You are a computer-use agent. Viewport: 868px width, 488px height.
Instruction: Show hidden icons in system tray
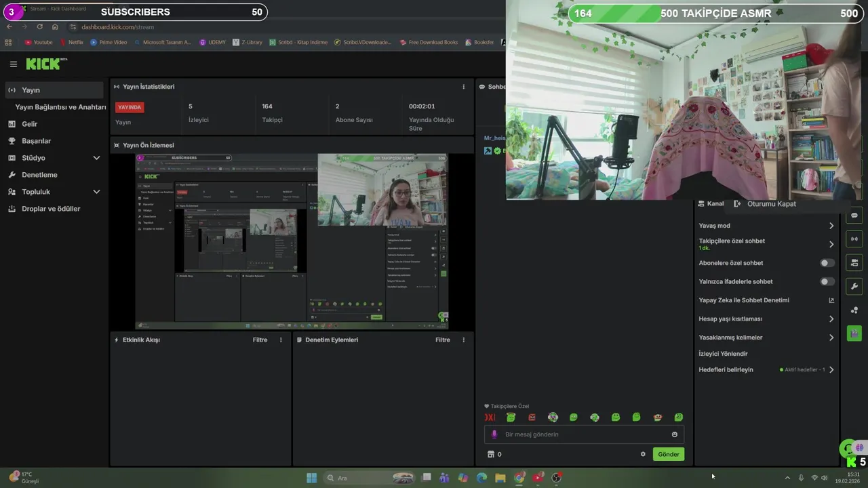pos(787,478)
